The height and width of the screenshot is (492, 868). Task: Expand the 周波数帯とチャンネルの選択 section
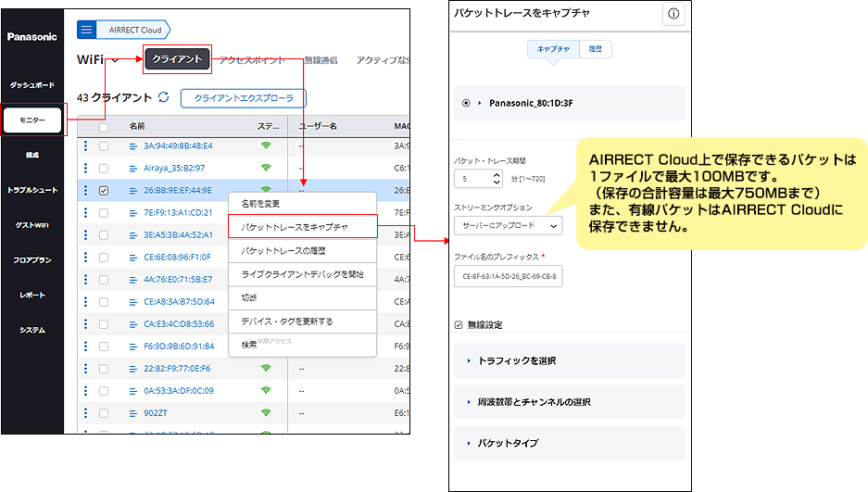pos(569,402)
